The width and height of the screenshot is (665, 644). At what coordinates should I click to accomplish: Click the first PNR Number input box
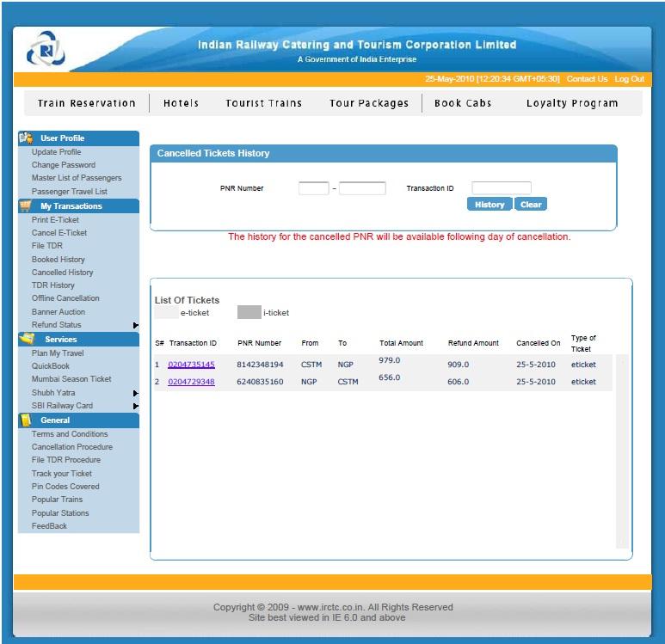(313, 188)
